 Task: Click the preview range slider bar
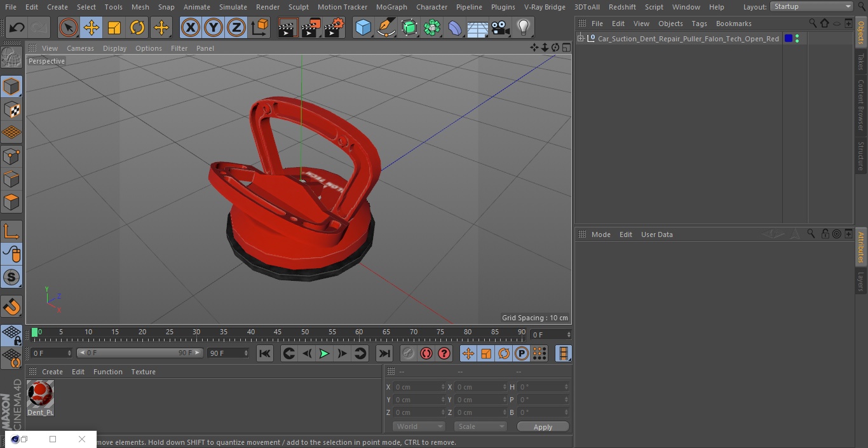click(139, 353)
